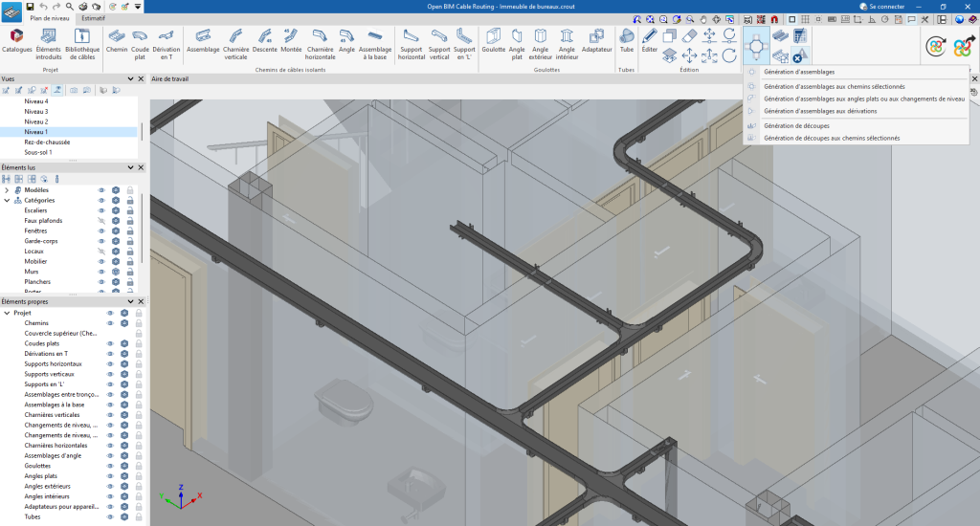This screenshot has height=526, width=980.
Task: Open the Éléments propres panel dropdown arrow
Action: tap(130, 301)
